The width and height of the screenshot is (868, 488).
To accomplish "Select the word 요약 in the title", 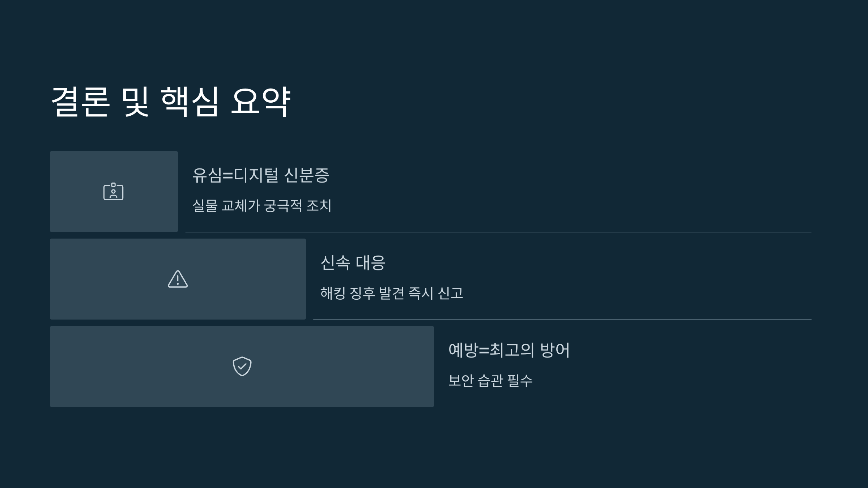I will [x=260, y=102].
